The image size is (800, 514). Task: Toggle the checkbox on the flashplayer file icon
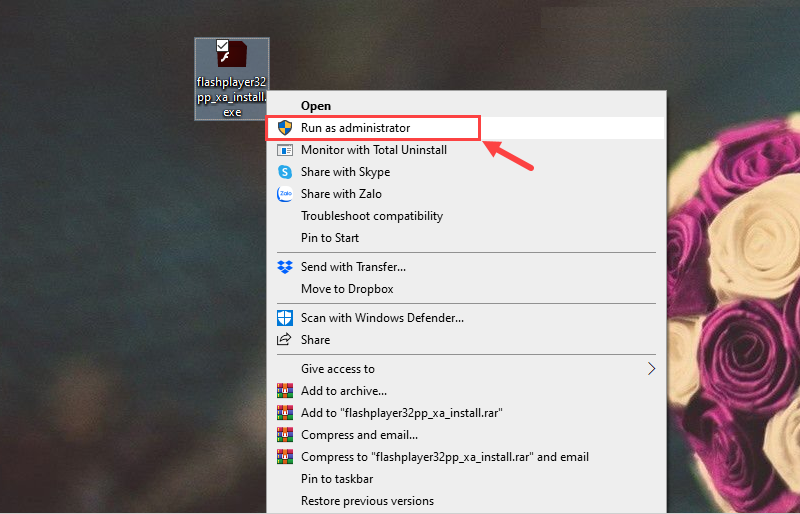point(222,45)
